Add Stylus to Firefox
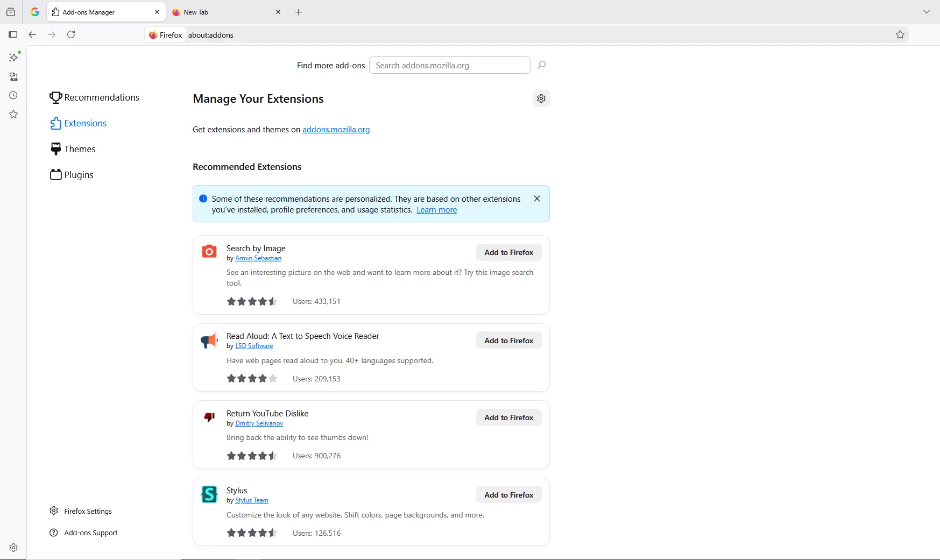Screen dimensions: 940x560 click(x=508, y=495)
